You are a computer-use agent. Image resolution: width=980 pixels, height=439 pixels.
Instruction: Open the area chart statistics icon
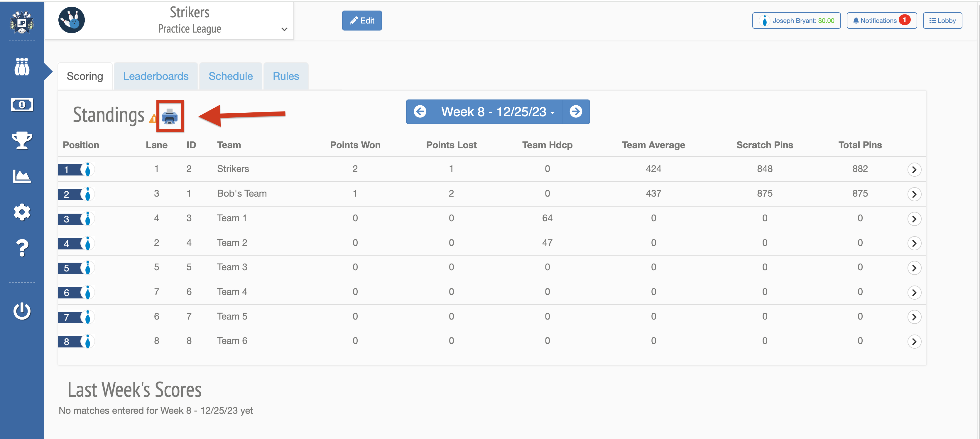[x=22, y=176]
